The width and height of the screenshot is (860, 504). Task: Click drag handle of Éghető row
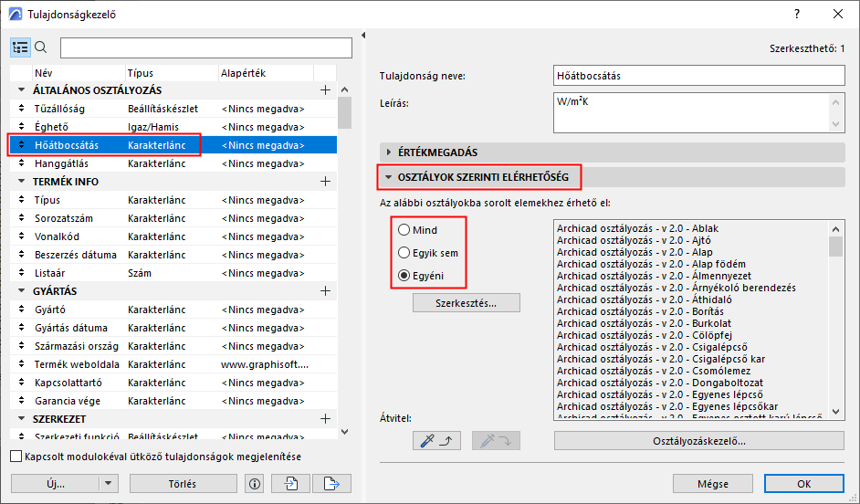21,127
